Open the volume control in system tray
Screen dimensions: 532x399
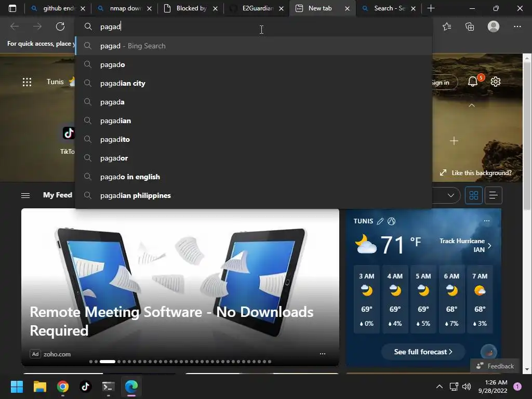pos(467,387)
